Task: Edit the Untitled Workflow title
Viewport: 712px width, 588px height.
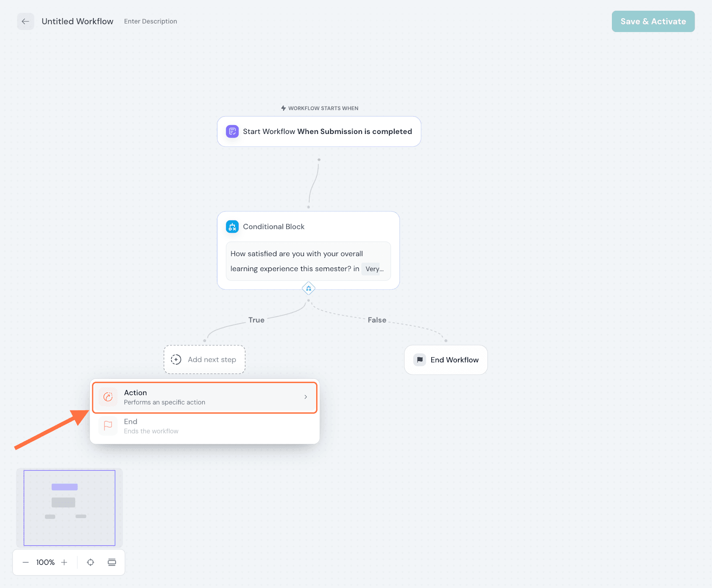Action: coord(77,21)
